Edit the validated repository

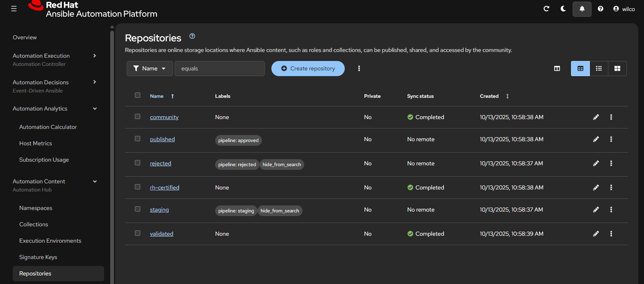click(x=596, y=234)
